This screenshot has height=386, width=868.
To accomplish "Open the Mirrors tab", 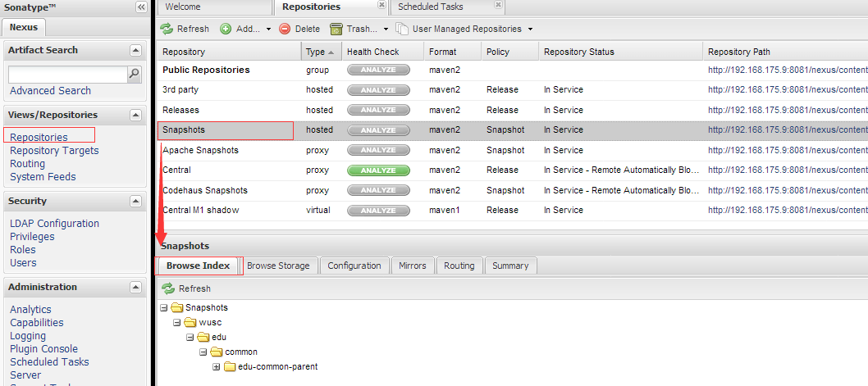I will coord(413,266).
